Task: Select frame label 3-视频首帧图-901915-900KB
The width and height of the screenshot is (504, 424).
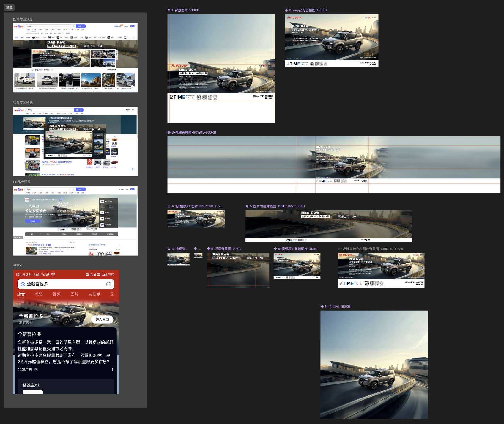Action: (x=194, y=132)
